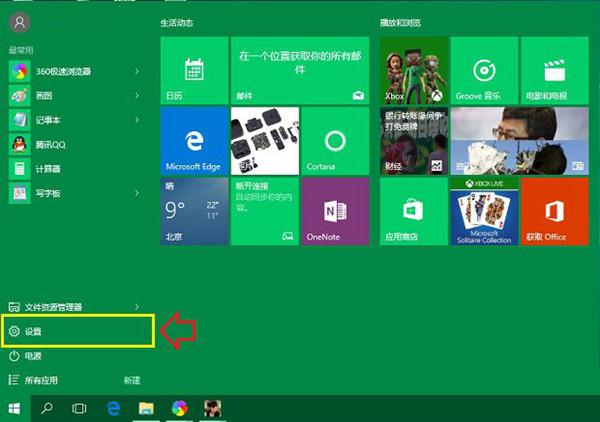Launch 腾讯QQ from the list
The width and height of the screenshot is (600, 422).
[74, 145]
